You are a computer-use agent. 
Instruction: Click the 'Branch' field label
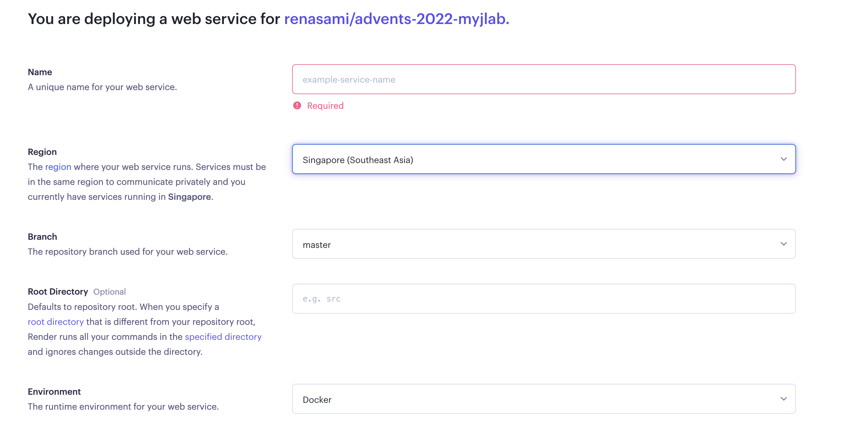42,237
